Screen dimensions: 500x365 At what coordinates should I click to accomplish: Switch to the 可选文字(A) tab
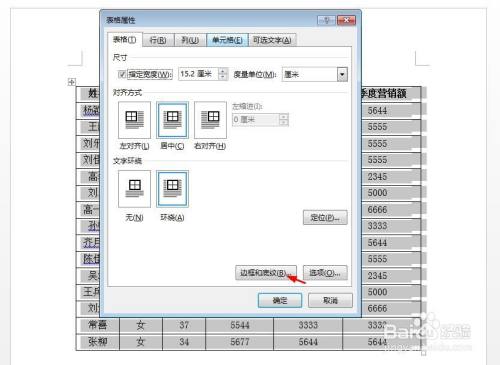(272, 40)
